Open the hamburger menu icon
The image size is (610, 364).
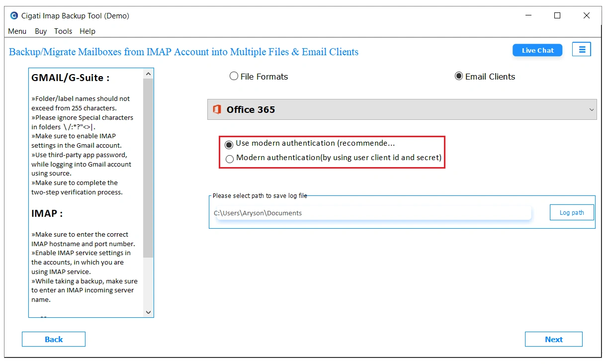[x=582, y=49]
